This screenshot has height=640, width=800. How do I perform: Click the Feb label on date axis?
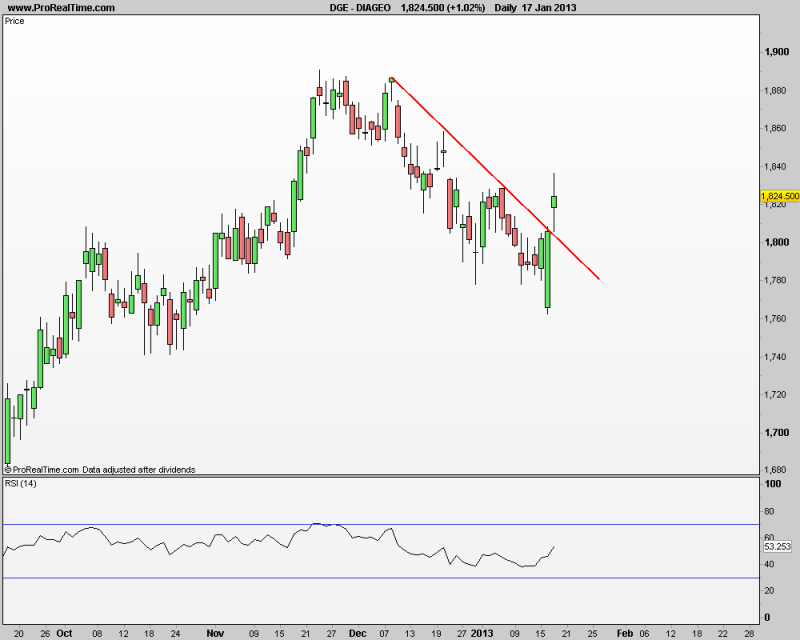point(624,633)
